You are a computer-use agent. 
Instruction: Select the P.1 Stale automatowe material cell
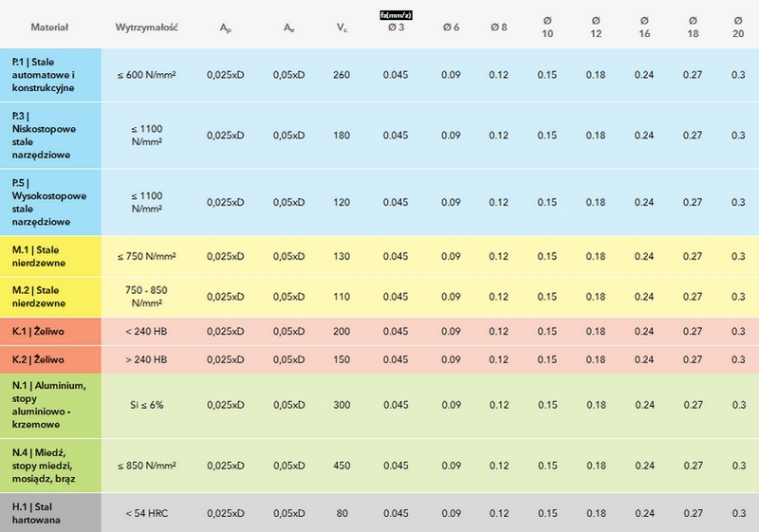click(x=50, y=75)
